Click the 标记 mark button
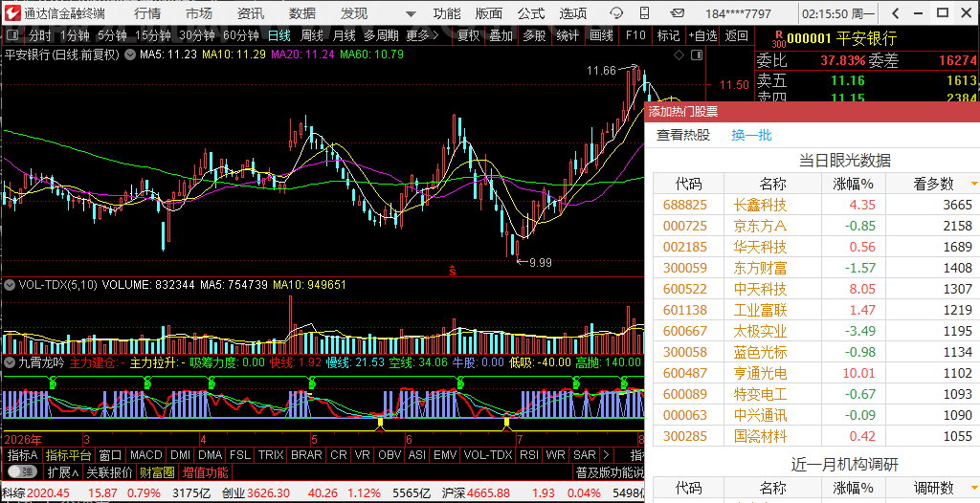The width and height of the screenshot is (980, 503). (668, 35)
